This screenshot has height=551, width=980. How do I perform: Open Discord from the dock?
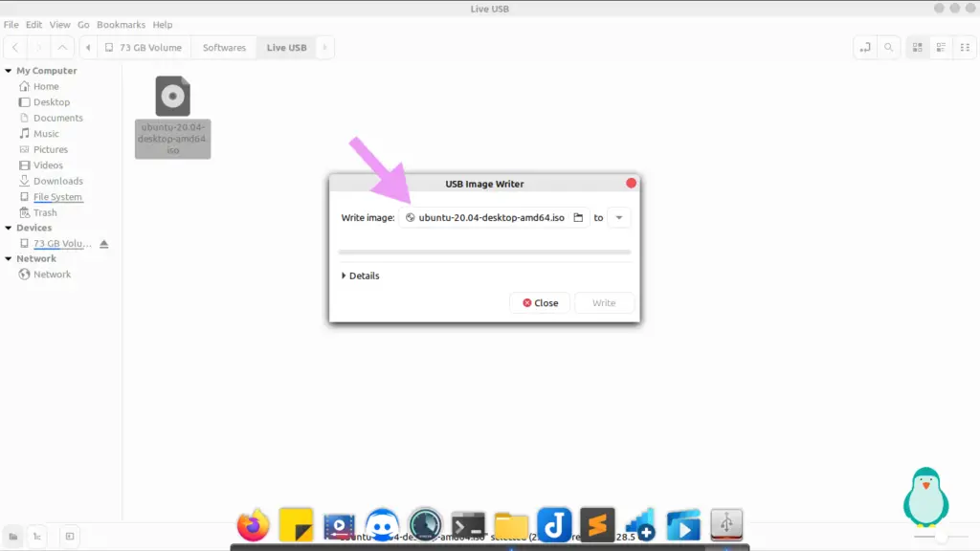[382, 525]
